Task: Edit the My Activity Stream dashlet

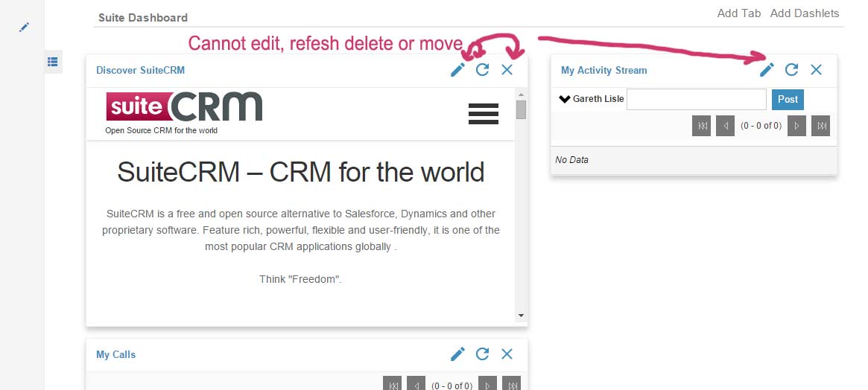Action: pyautogui.click(x=767, y=70)
